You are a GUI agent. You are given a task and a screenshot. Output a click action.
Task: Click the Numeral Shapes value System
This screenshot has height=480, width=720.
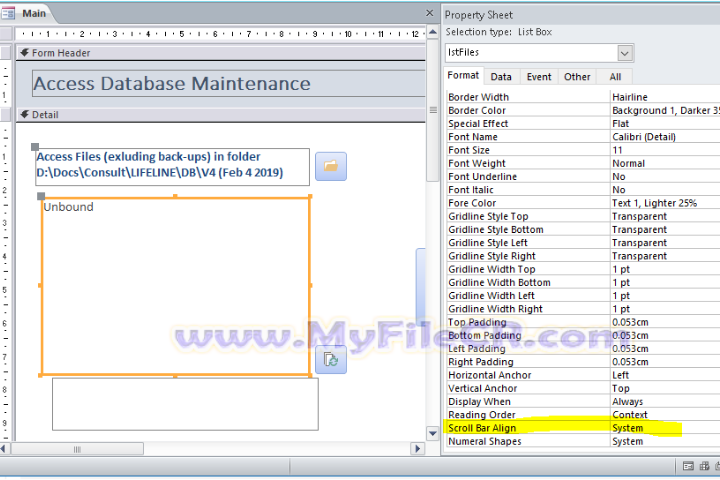click(x=665, y=441)
